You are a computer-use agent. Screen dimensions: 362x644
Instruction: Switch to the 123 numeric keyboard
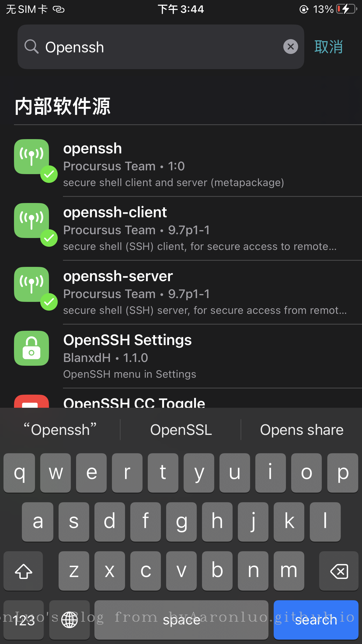[x=24, y=620]
